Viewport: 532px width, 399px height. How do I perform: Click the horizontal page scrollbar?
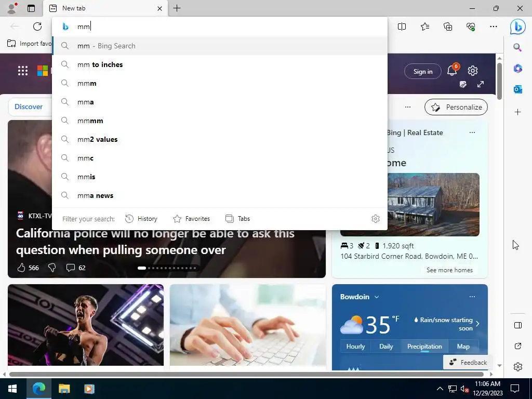pyautogui.click(x=246, y=374)
